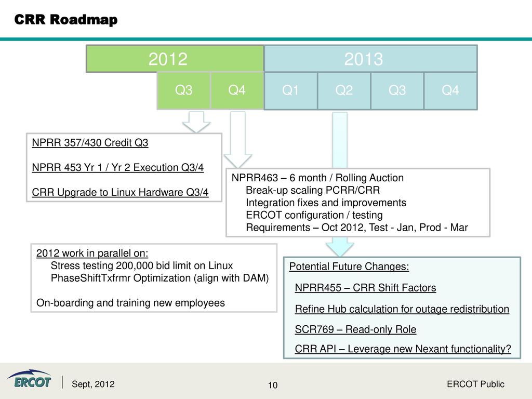Select the 2013 year header block
The width and height of the screenshot is (532, 399).
point(370,59)
